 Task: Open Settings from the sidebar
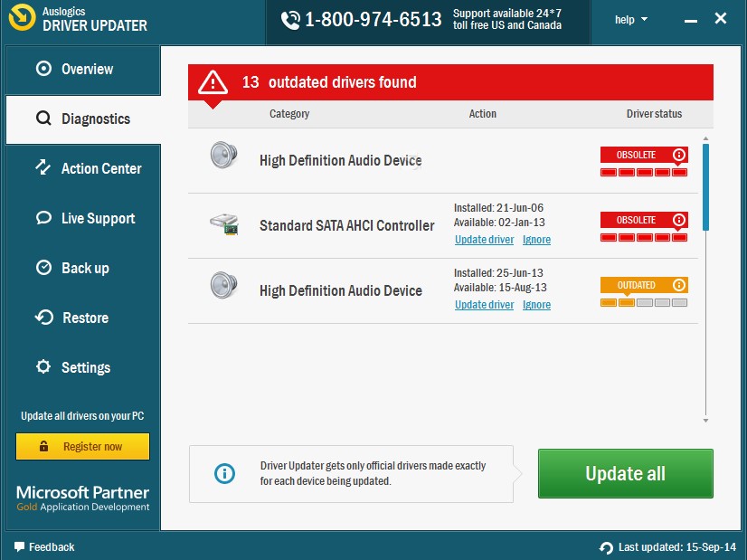(x=83, y=367)
